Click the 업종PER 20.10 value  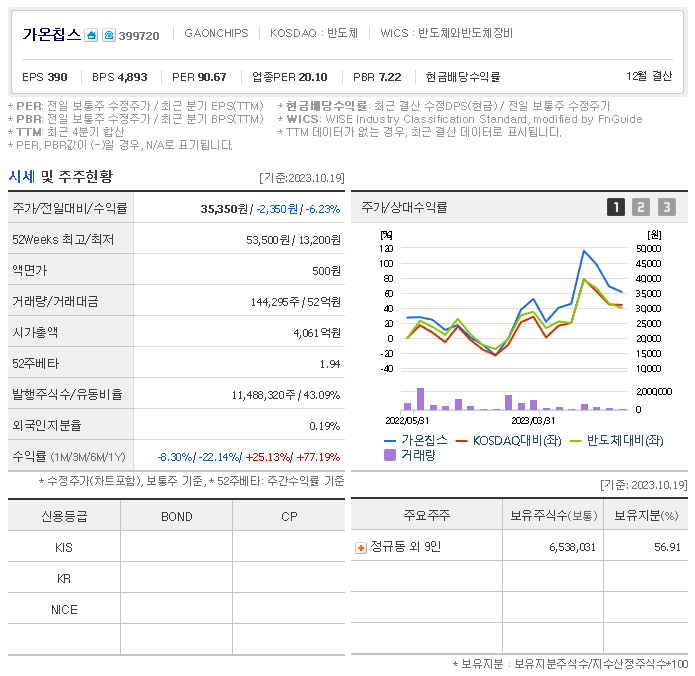pyautogui.click(x=289, y=77)
